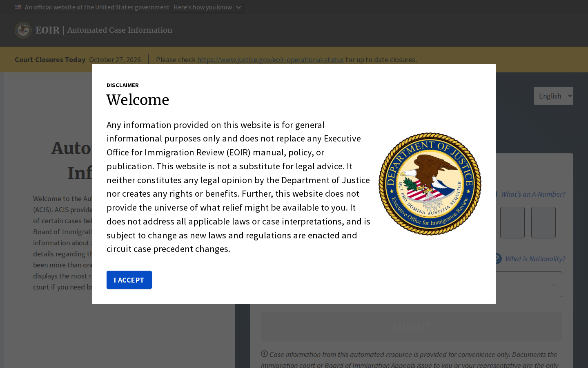The height and width of the screenshot is (368, 588).
Task: Click the 'October 27, 2026' date text
Action: point(115,60)
